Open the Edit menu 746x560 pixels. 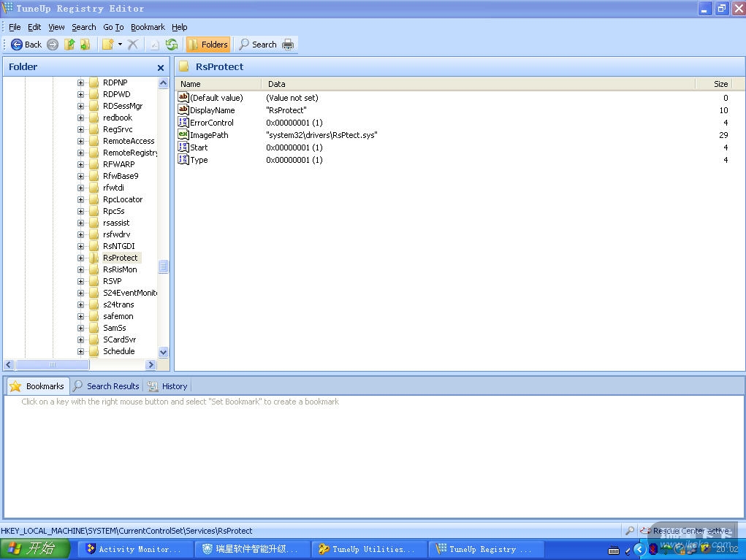[34, 27]
